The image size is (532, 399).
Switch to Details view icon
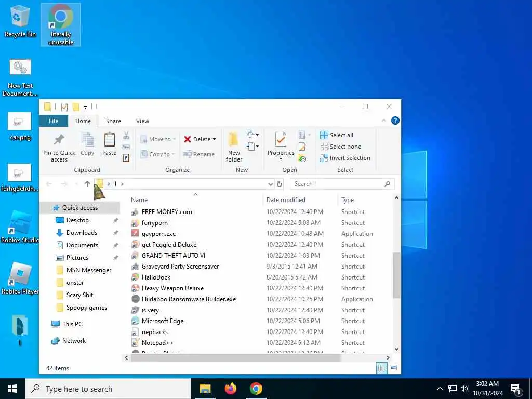coord(382,368)
